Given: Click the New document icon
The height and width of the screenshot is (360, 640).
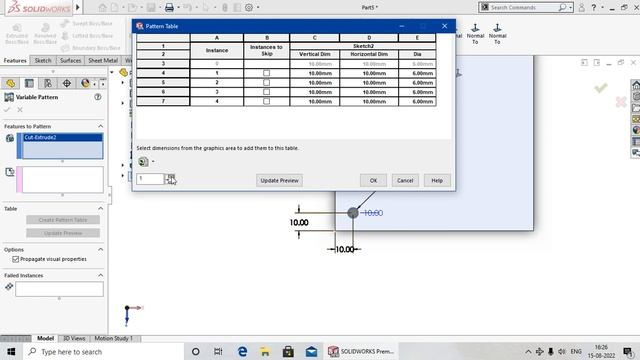Looking at the screenshot, I should (x=115, y=7).
